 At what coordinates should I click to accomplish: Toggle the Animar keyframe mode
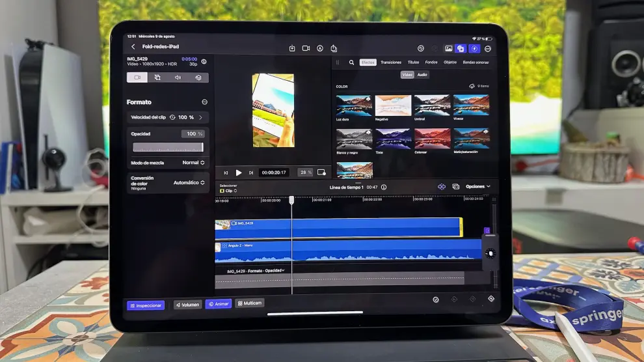click(x=219, y=304)
